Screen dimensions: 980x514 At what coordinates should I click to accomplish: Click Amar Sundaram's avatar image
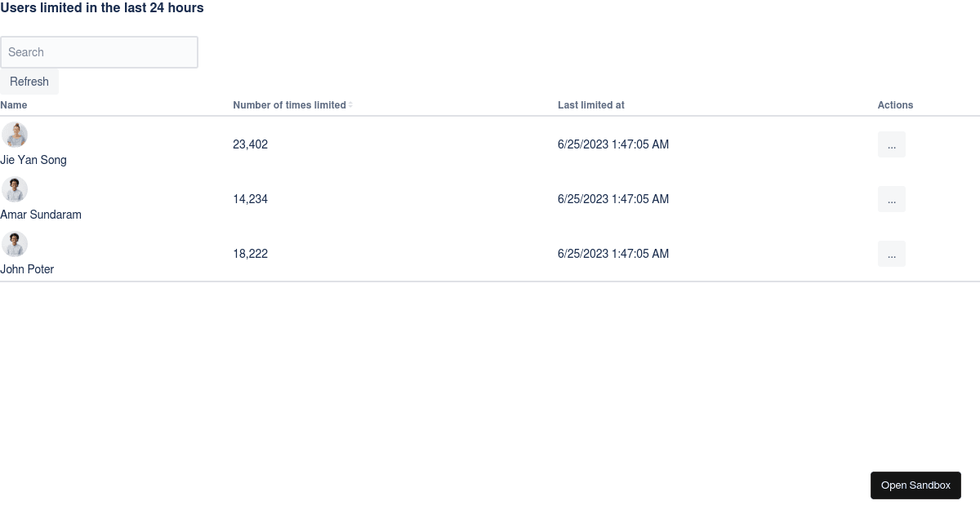[x=14, y=189]
